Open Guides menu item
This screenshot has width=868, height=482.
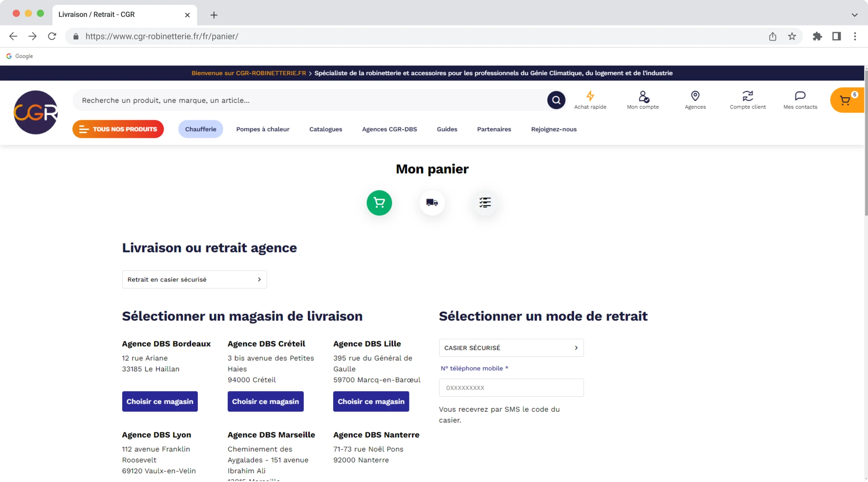tap(447, 129)
